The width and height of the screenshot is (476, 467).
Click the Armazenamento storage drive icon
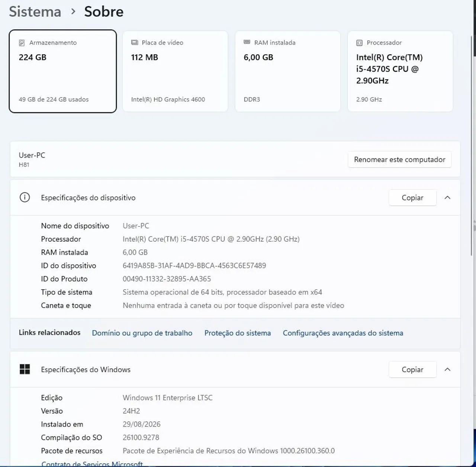pyautogui.click(x=22, y=43)
